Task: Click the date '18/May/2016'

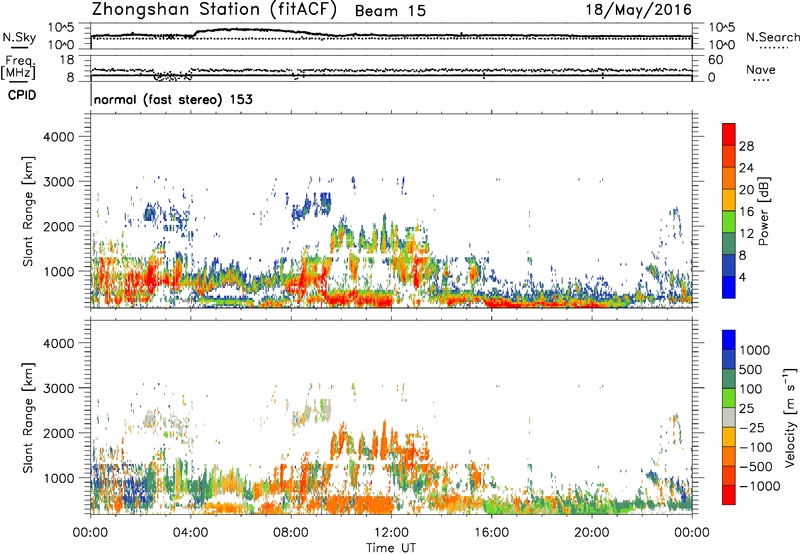Action: (x=638, y=10)
